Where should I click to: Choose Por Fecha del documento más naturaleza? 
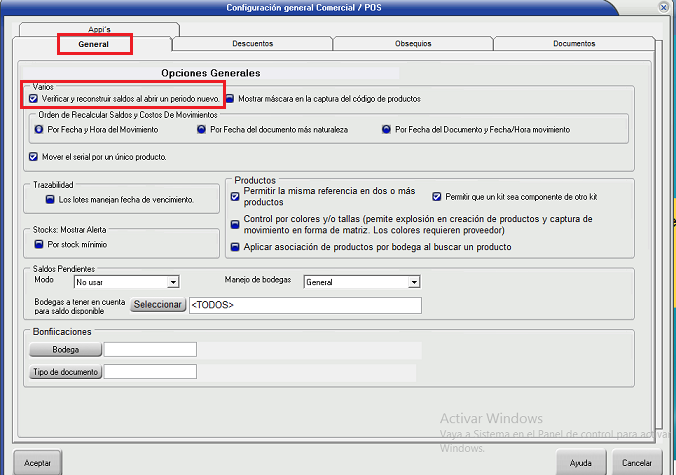coord(201,129)
